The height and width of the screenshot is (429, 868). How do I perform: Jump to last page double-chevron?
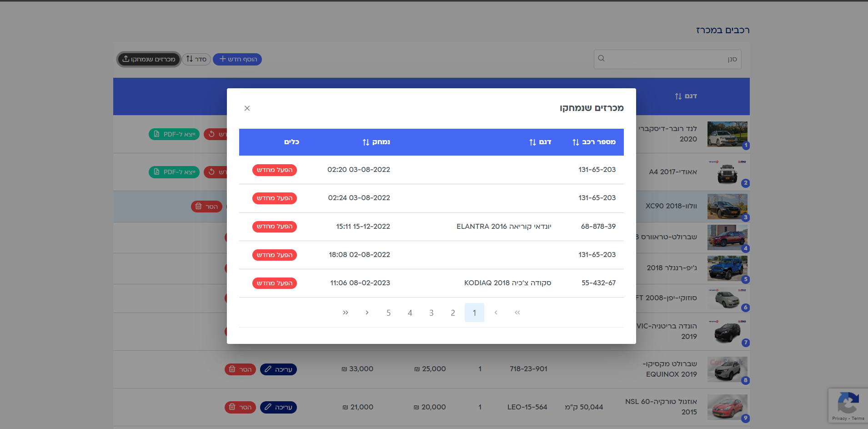coord(346,313)
